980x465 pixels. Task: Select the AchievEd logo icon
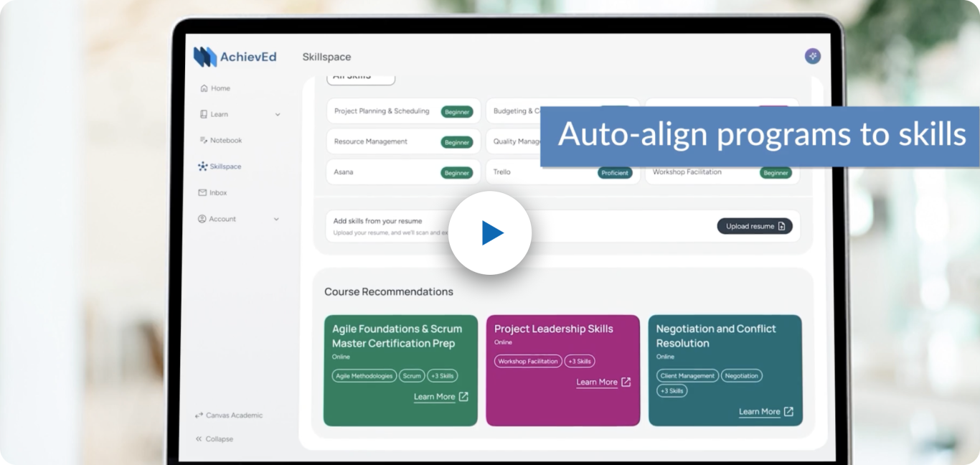206,56
